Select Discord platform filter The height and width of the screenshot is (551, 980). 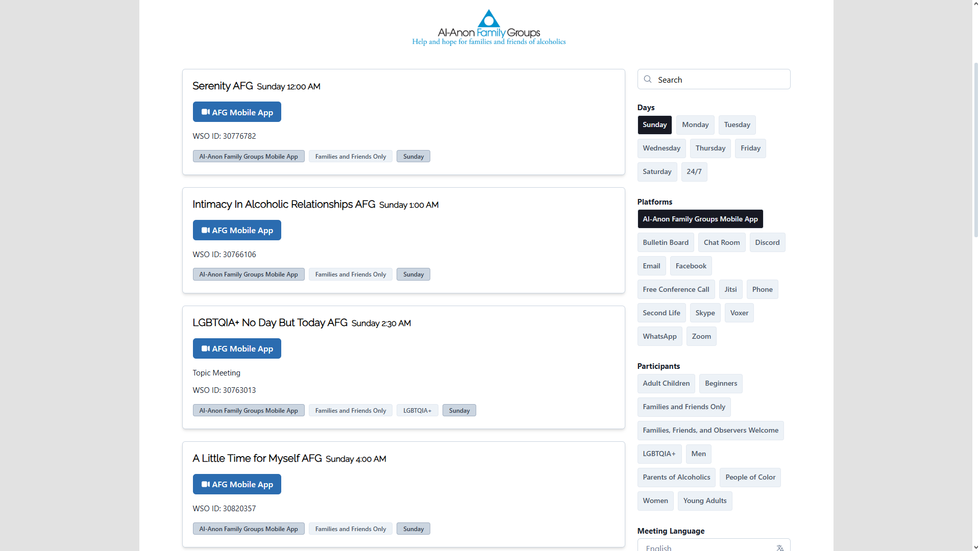point(767,242)
